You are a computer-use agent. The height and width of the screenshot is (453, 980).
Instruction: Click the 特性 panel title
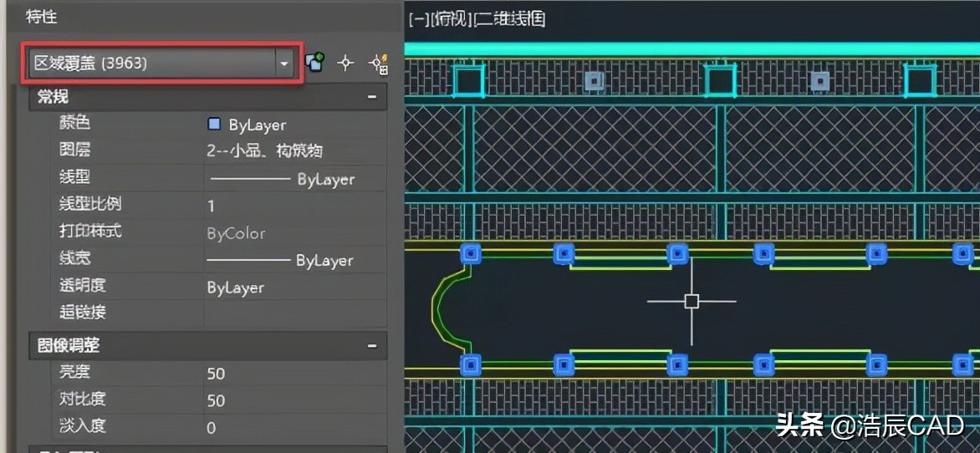41,18
